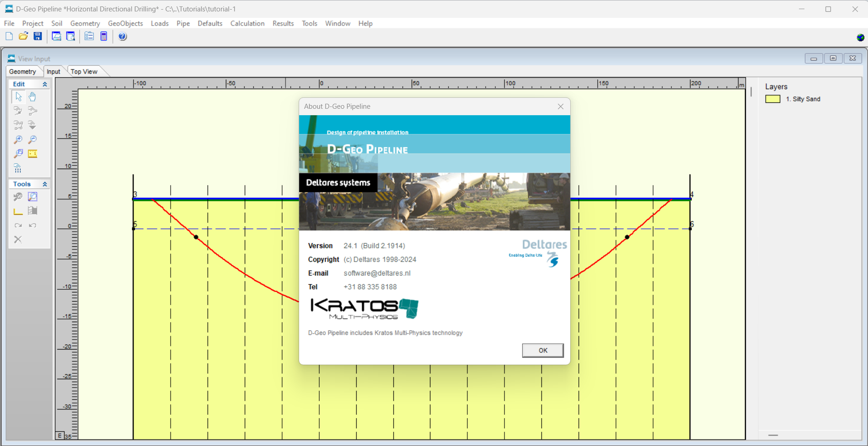Switch to the Input tab
This screenshot has height=446, width=868.
tap(54, 72)
